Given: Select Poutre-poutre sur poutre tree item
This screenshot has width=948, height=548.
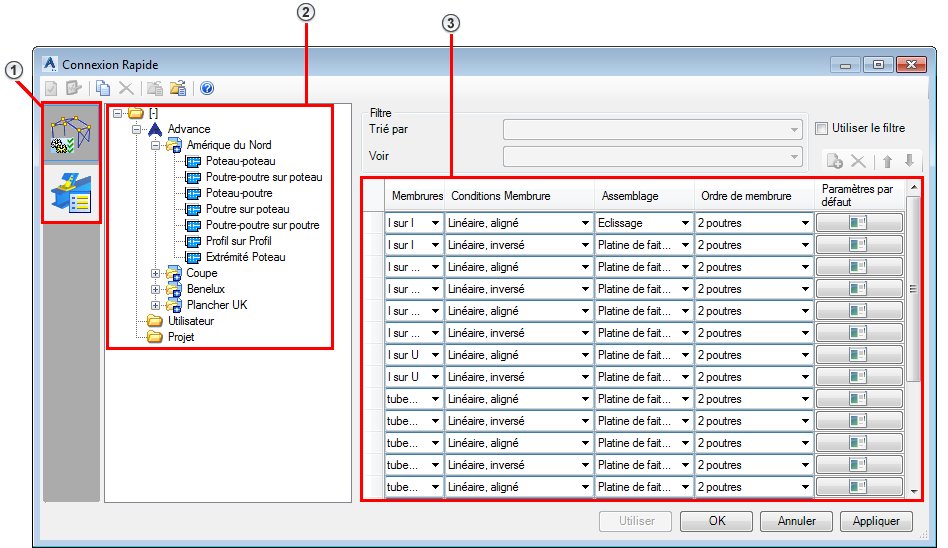Looking at the screenshot, I should pos(262,225).
